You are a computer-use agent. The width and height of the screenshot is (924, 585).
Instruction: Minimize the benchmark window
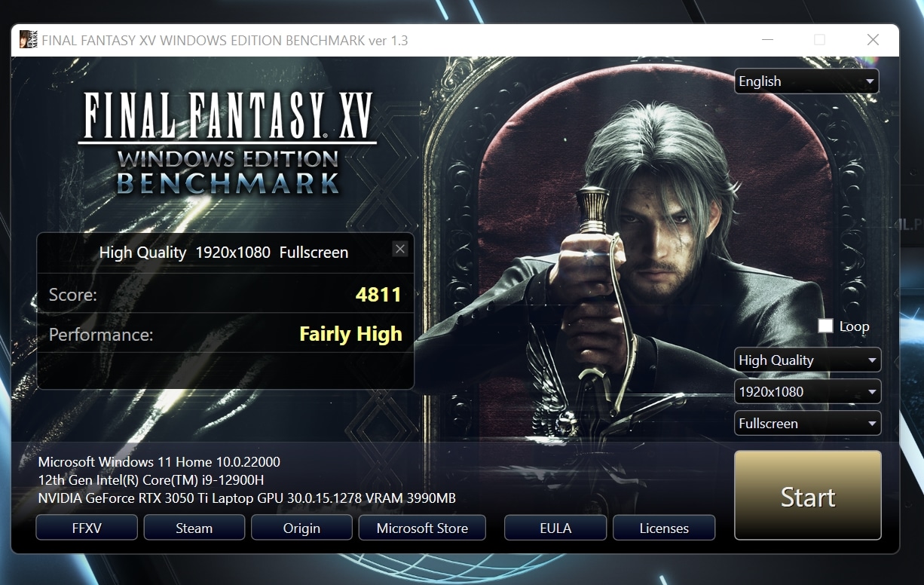(x=767, y=40)
